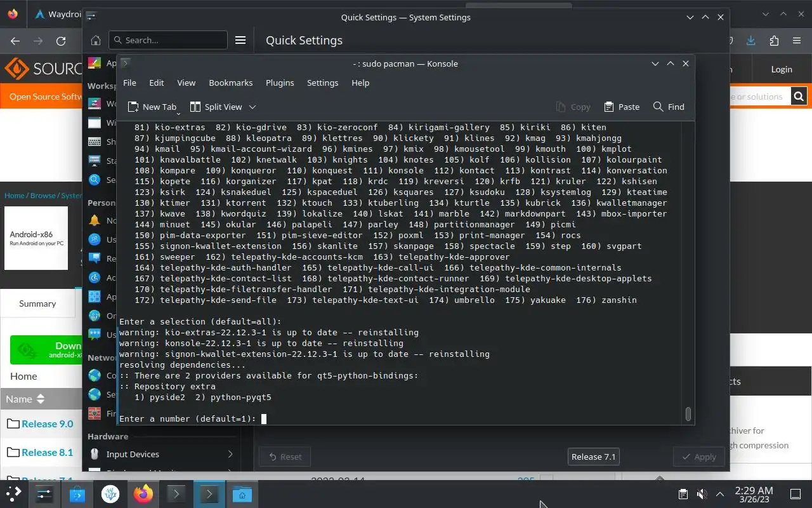Switch to the Summary tab on SourceForge

click(x=37, y=304)
